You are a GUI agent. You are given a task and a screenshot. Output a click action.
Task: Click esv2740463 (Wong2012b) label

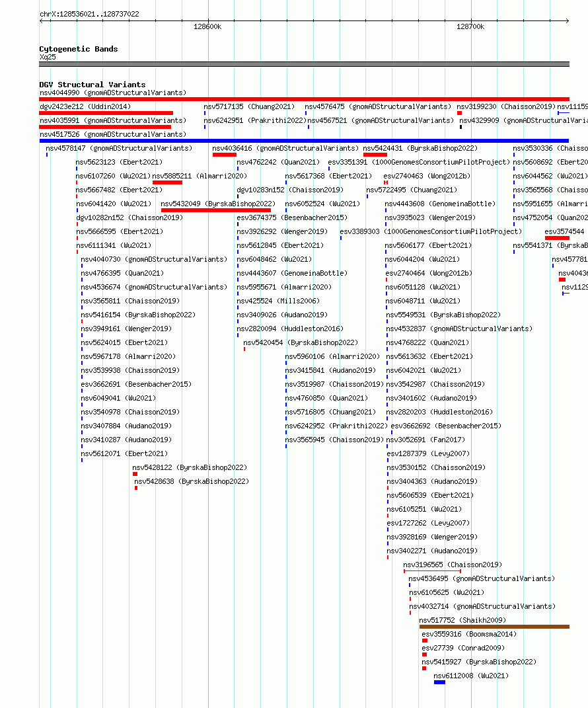coord(427,176)
